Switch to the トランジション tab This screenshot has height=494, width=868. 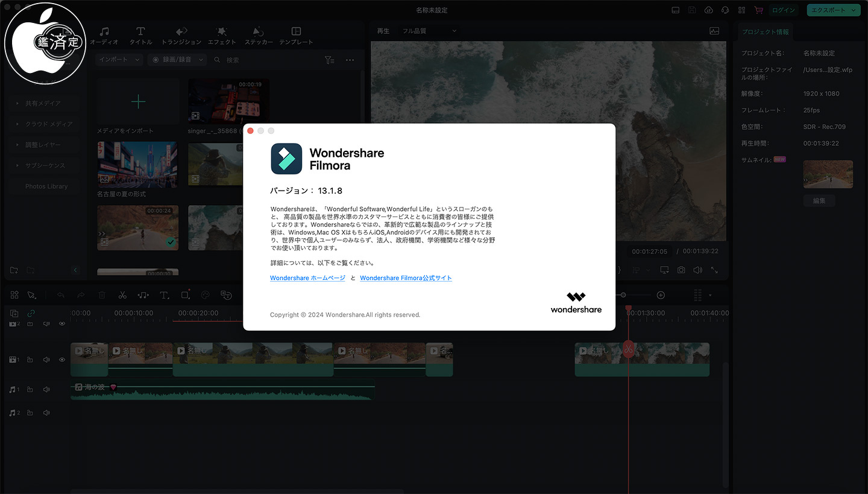[x=181, y=36]
